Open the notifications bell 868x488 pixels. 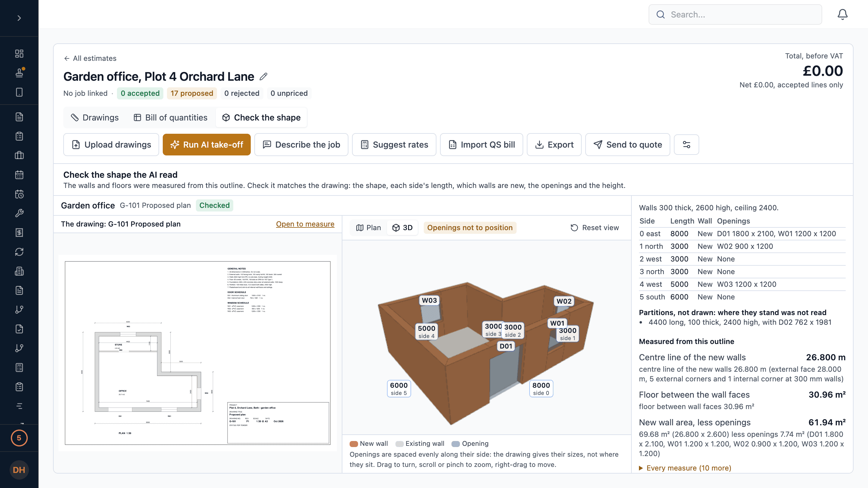(x=842, y=14)
